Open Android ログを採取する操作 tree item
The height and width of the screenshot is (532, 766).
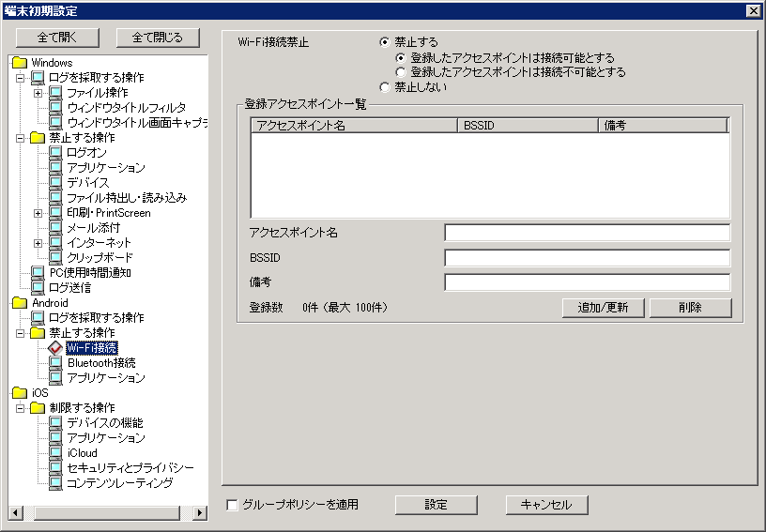click(x=97, y=318)
